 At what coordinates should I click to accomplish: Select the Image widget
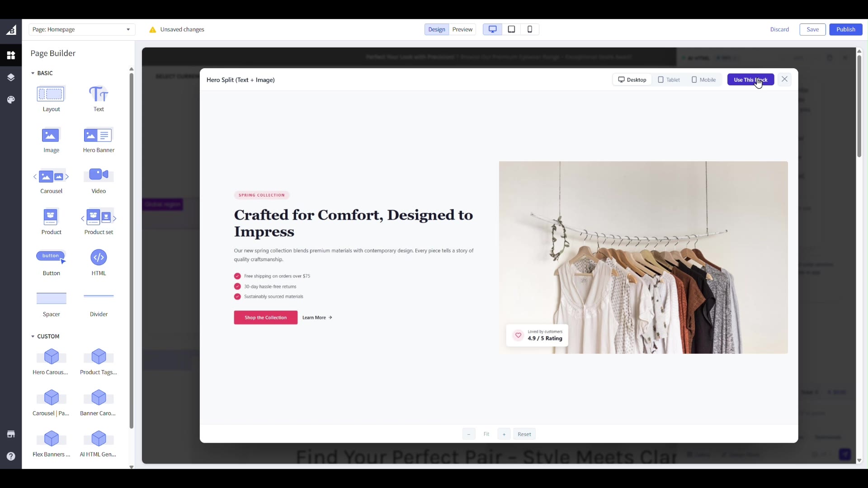point(51,140)
